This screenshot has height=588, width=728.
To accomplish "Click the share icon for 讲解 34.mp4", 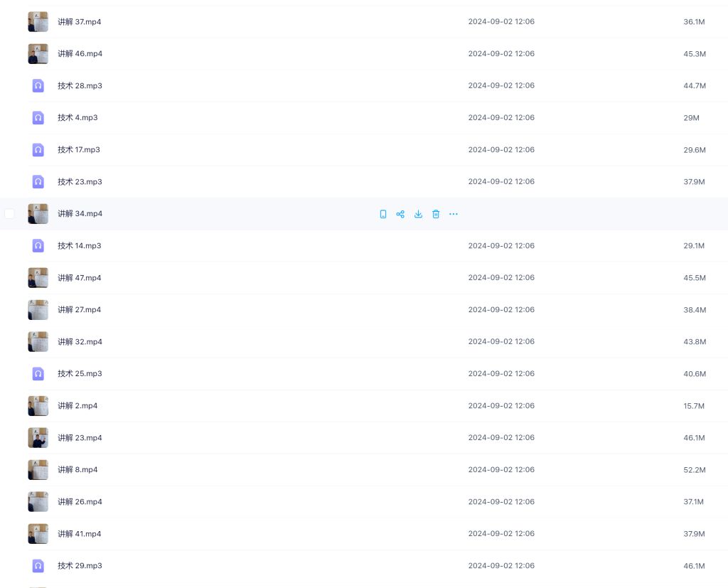I will pyautogui.click(x=400, y=214).
